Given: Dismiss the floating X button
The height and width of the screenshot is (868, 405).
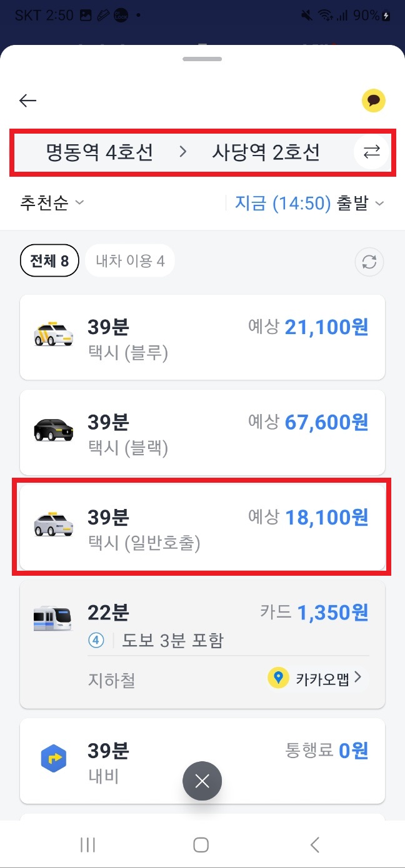Looking at the screenshot, I should click(202, 781).
